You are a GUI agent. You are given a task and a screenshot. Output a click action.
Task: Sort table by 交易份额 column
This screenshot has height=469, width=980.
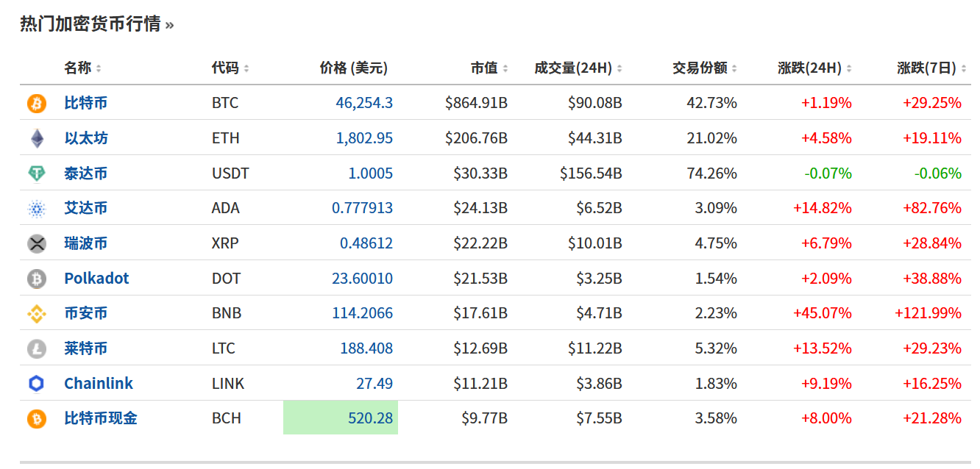pos(705,68)
